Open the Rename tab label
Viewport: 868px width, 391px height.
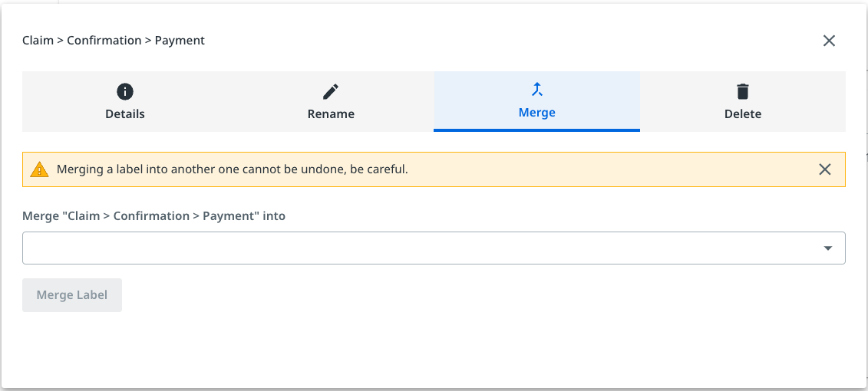click(x=331, y=114)
